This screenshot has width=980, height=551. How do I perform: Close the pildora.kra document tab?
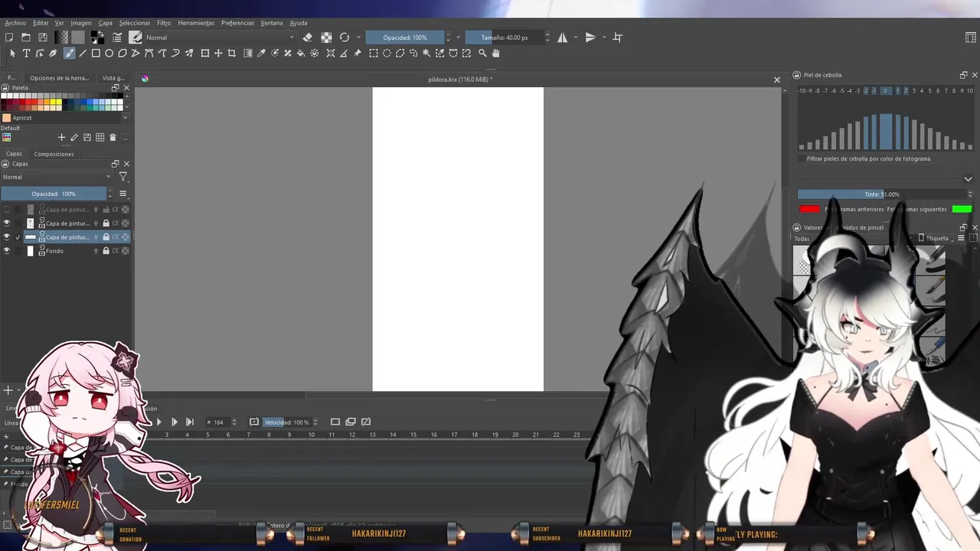[x=776, y=80]
